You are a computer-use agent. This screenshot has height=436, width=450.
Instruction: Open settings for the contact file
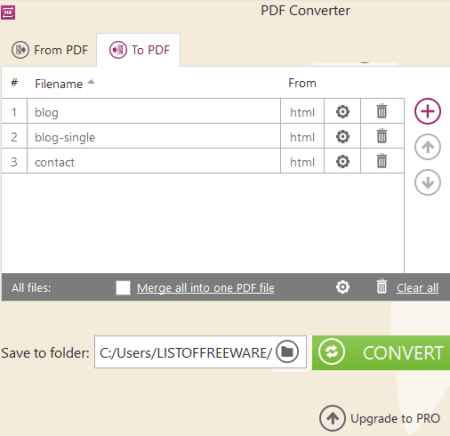click(342, 162)
